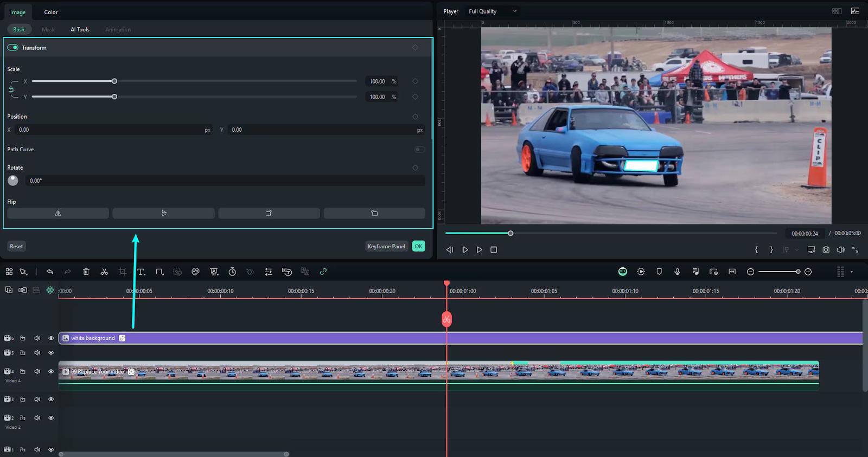Click the flip horizontal button
The width and height of the screenshot is (868, 457).
(x=58, y=213)
